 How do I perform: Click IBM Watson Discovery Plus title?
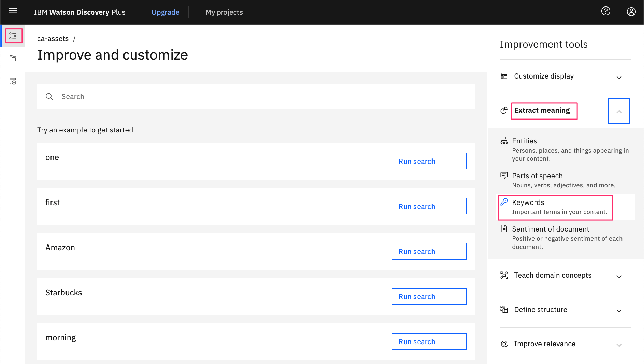pyautogui.click(x=80, y=12)
